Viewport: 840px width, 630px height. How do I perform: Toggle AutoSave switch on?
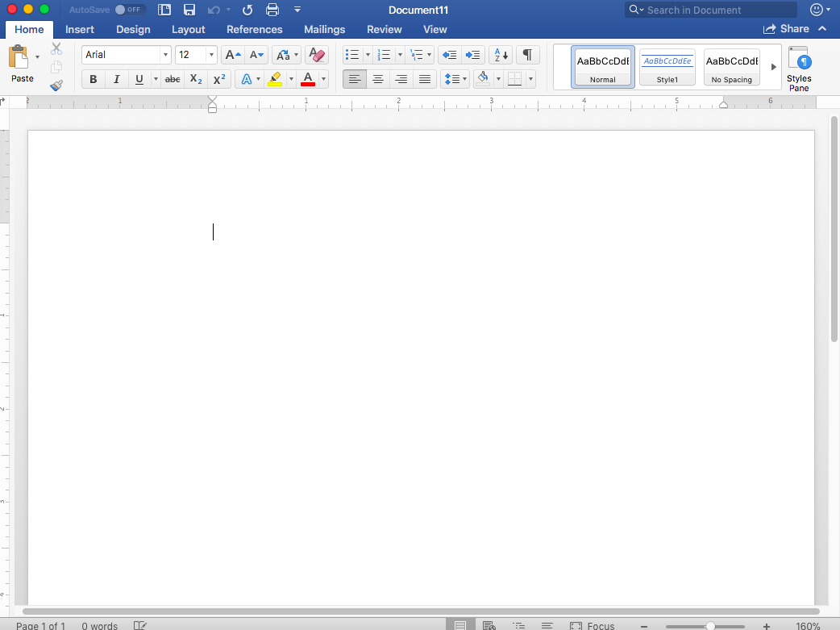130,10
